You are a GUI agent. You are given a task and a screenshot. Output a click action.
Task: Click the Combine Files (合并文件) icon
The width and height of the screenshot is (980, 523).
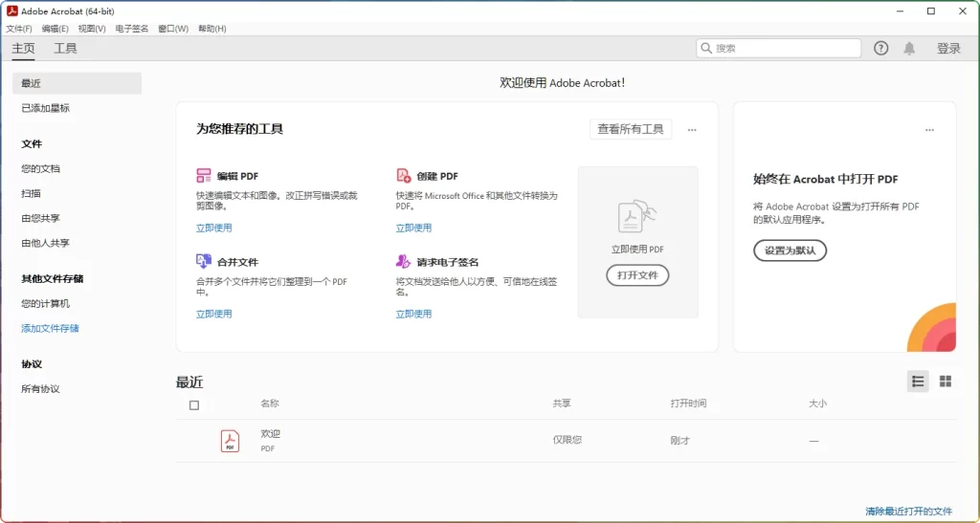(x=203, y=261)
